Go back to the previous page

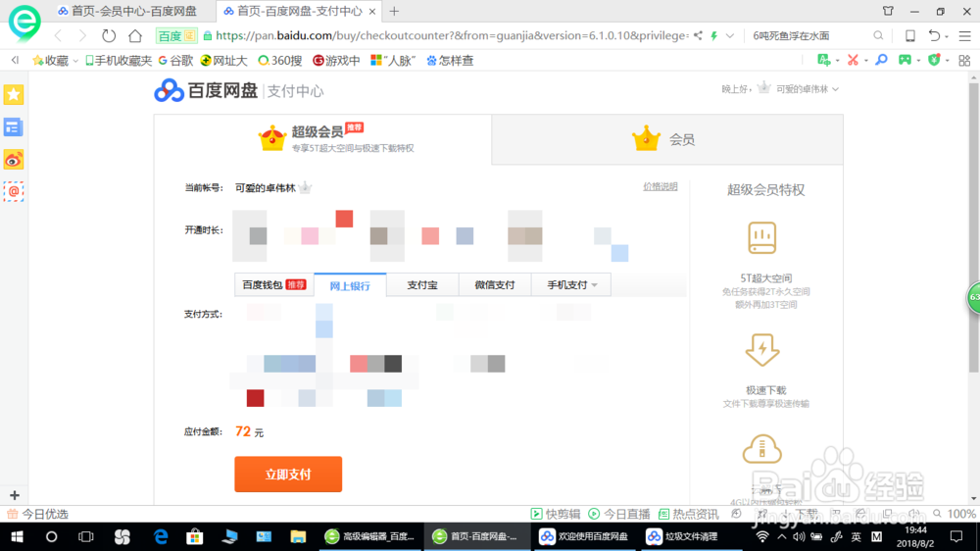click(58, 35)
